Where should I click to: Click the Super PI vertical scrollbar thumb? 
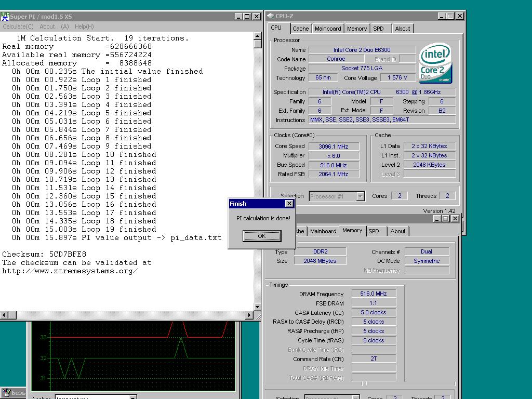[257, 44]
